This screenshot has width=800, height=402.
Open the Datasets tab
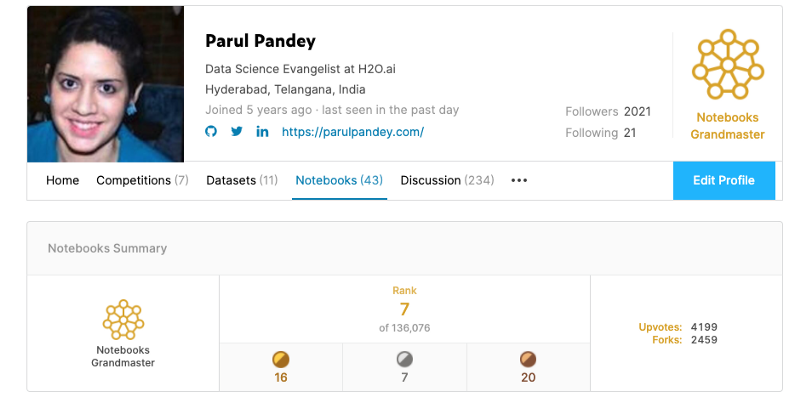click(242, 180)
